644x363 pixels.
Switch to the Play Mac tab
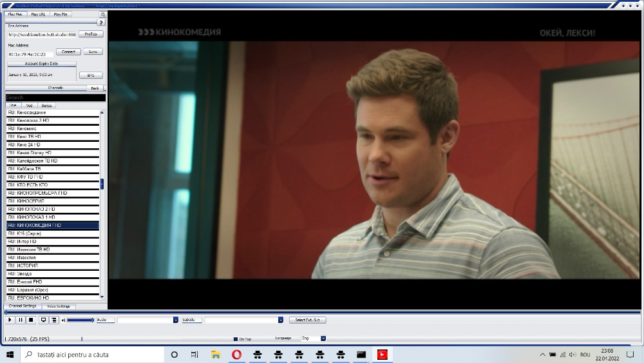point(15,14)
